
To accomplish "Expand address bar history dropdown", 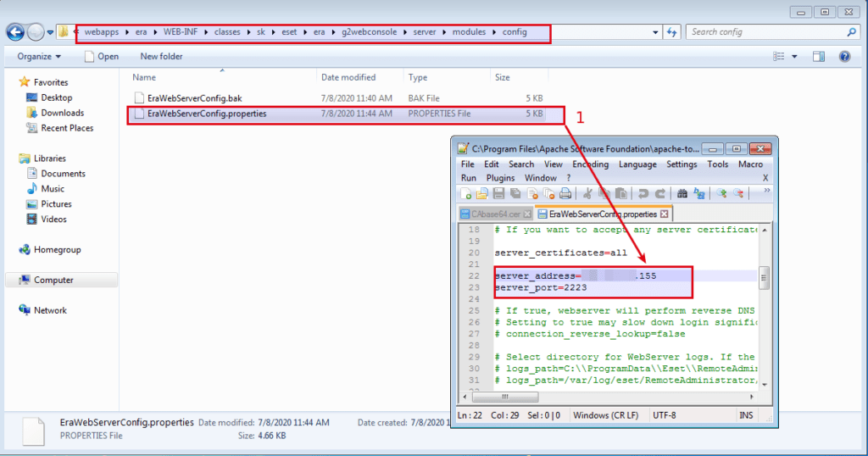I will click(655, 32).
